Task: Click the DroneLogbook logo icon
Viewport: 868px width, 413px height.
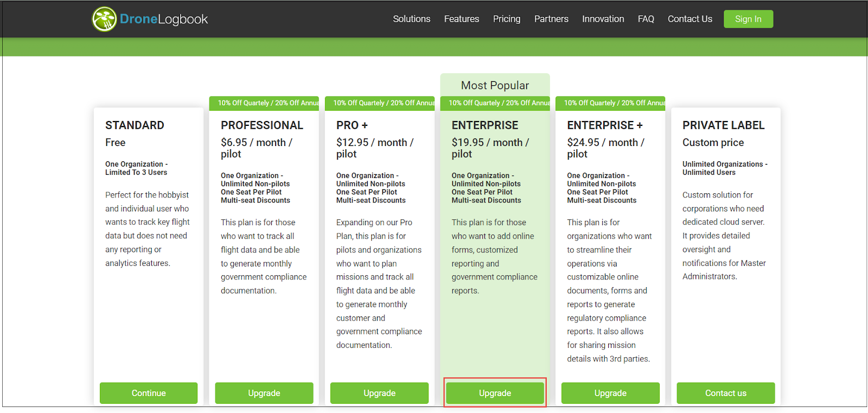Action: point(104,19)
